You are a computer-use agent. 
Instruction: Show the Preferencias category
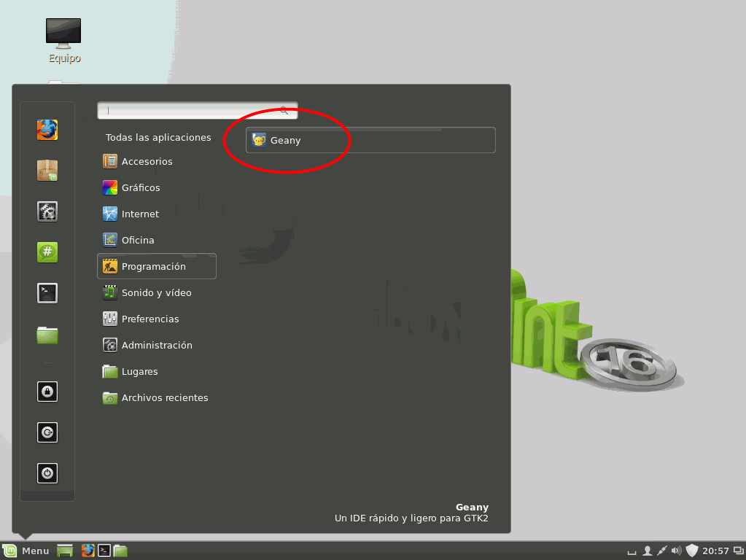point(149,319)
